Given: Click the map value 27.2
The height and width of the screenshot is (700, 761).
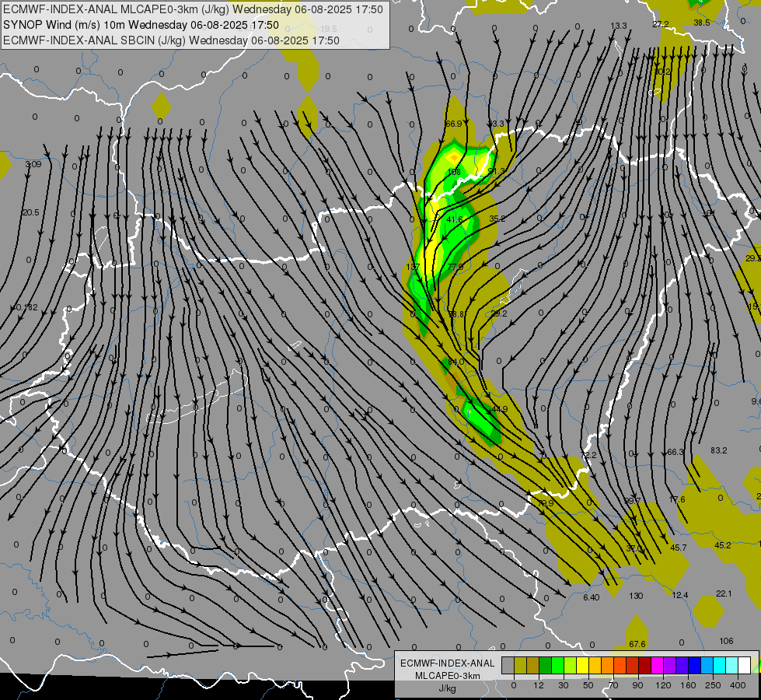Looking at the screenshot, I should point(661,24).
